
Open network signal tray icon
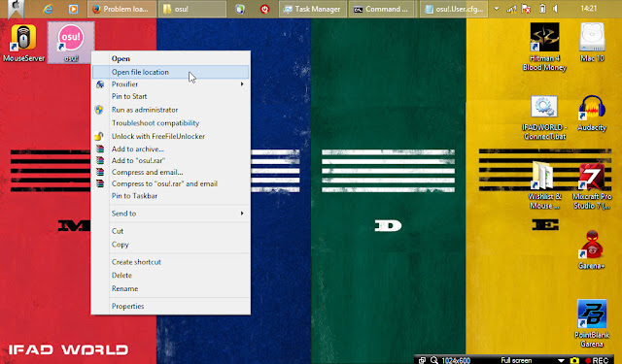click(512, 9)
